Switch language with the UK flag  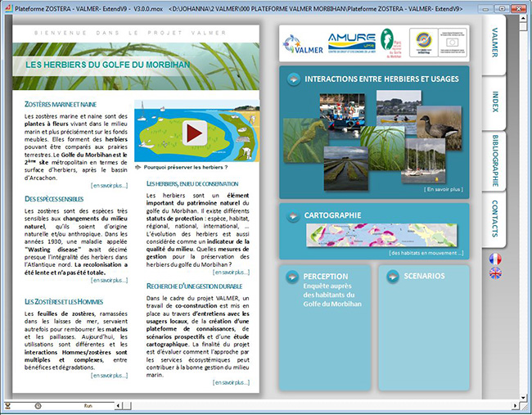pyautogui.click(x=495, y=273)
